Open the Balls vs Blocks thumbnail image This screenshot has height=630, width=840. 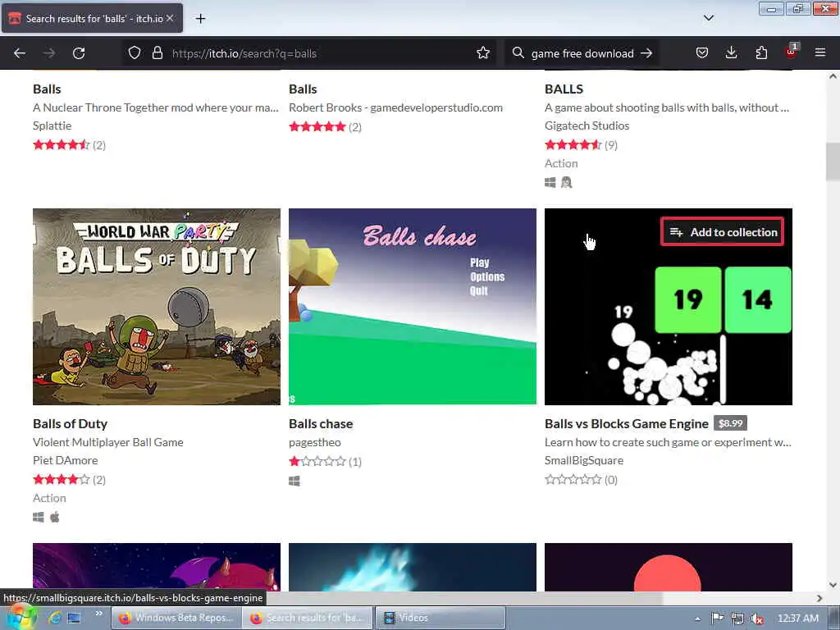coord(668,307)
